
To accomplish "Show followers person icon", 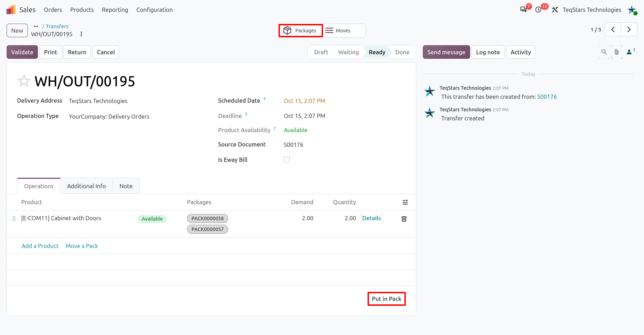I will click(x=630, y=52).
